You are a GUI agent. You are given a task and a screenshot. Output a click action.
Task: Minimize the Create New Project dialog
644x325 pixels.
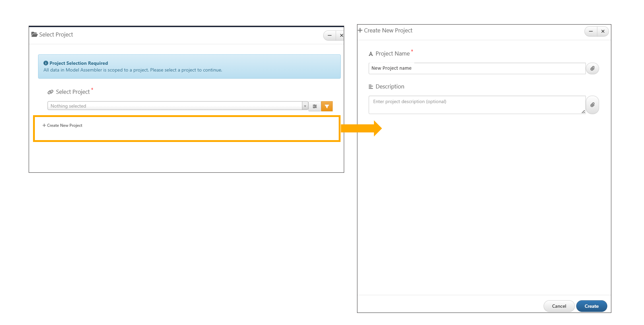tap(591, 31)
